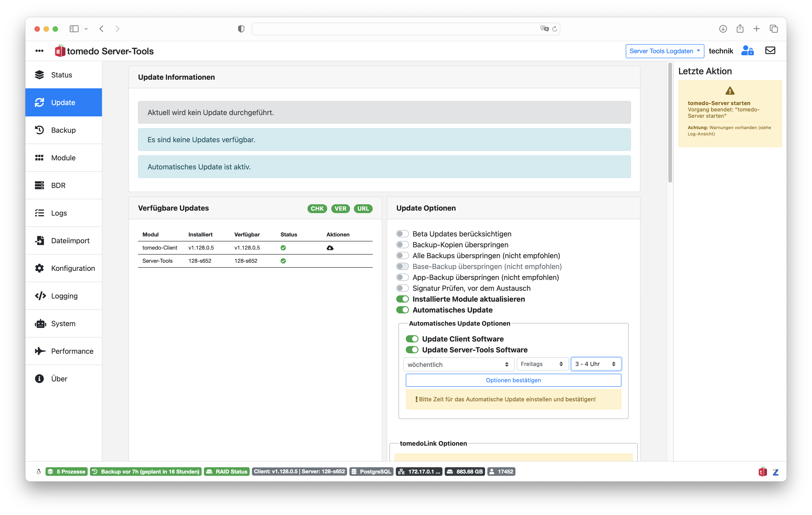Click the 172.17.0.1 network badge
The image size is (812, 515).
pos(419,472)
